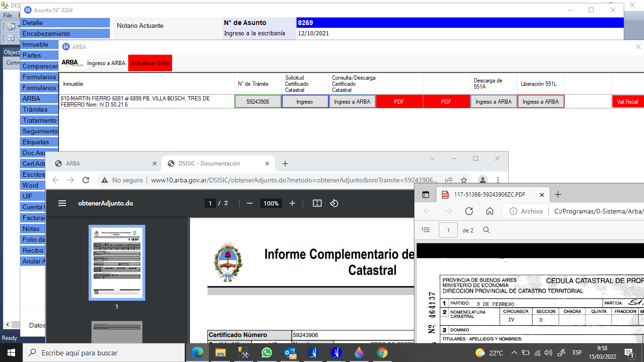The image size is (644, 362).
Task: Open Chrome's three-dot menu
Action: click(x=498, y=180)
